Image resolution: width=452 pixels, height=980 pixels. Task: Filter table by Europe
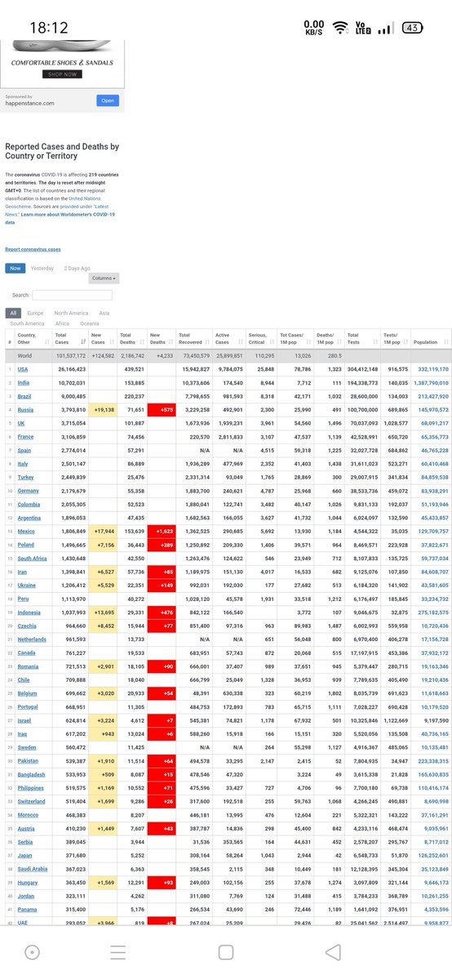[x=35, y=313]
